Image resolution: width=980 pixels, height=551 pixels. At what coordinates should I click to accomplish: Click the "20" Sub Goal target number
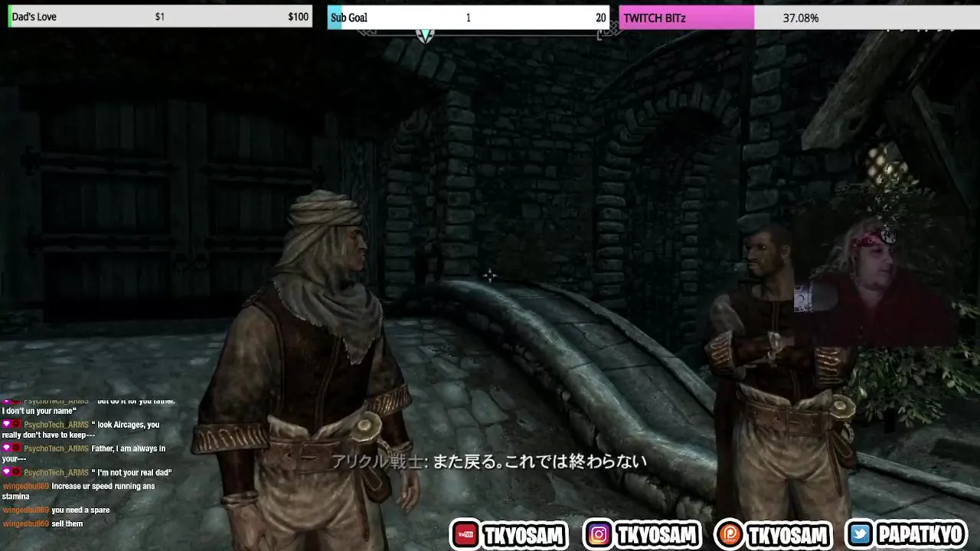[x=601, y=18]
